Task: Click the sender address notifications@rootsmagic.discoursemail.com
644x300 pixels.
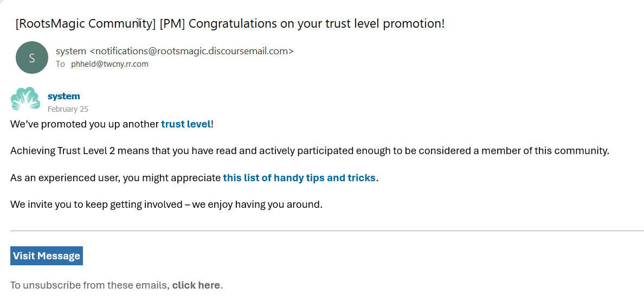Action: click(x=191, y=51)
